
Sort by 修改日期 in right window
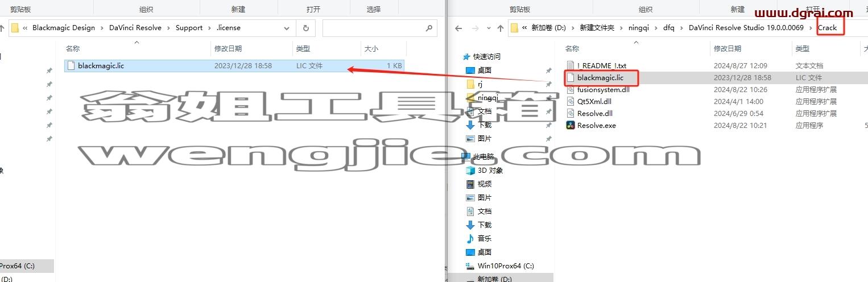728,49
